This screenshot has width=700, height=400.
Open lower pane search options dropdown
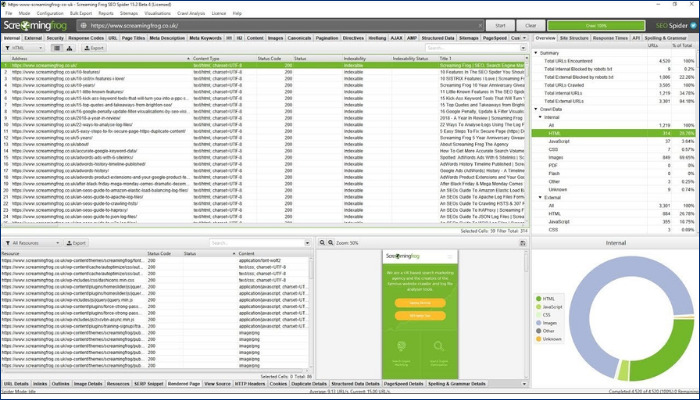point(307,243)
